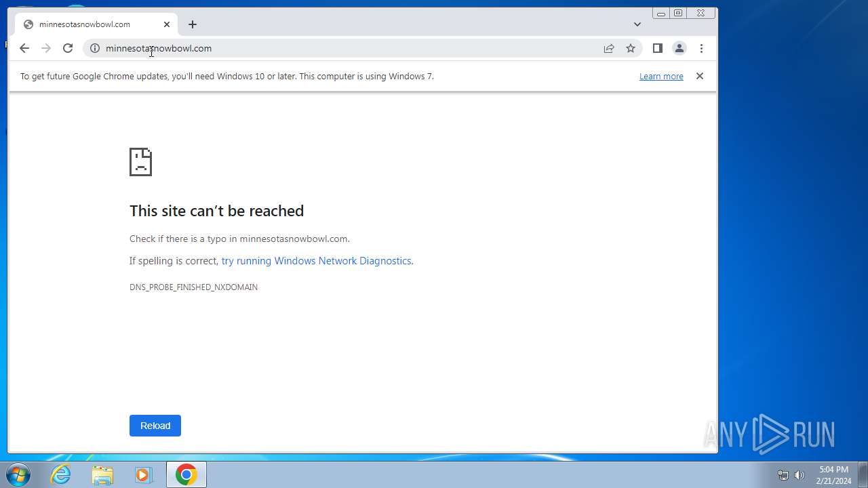Open Chrome's three-dot menu
This screenshot has width=868, height=488.
(x=701, y=48)
